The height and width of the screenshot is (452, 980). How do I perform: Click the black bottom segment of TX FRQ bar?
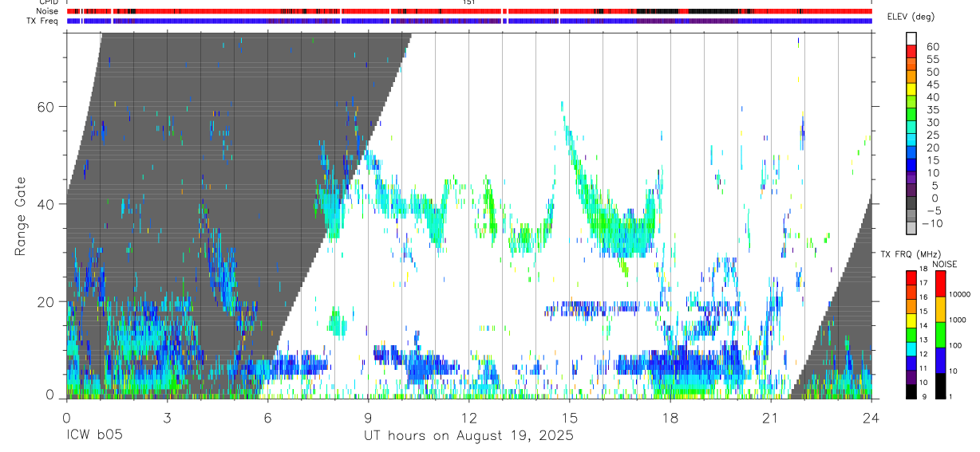coord(911,391)
